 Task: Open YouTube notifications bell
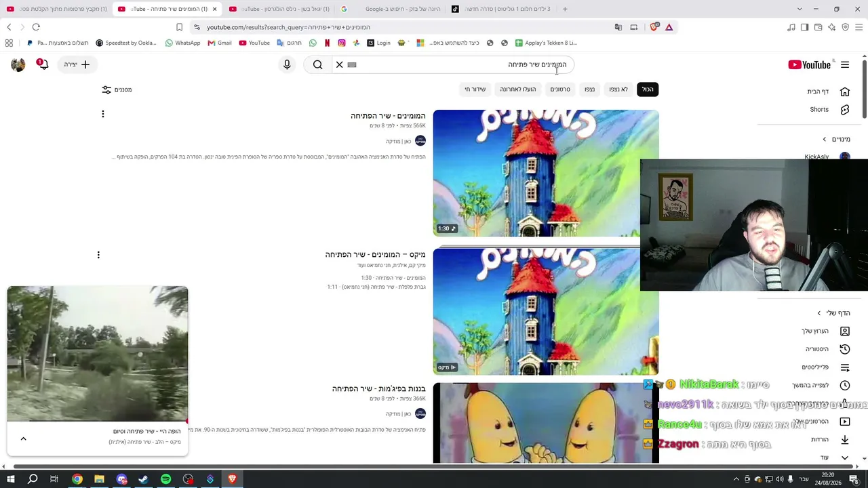43,64
